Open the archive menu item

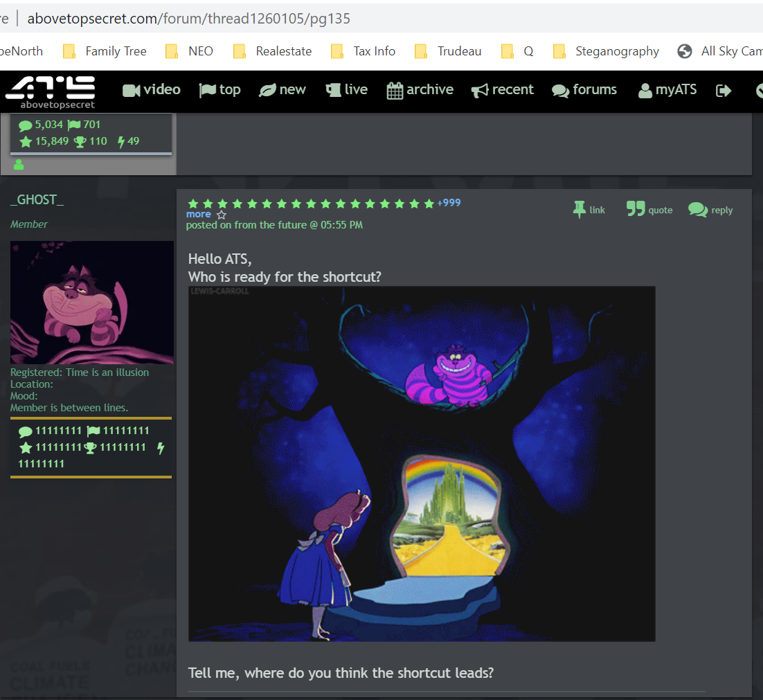coord(420,90)
